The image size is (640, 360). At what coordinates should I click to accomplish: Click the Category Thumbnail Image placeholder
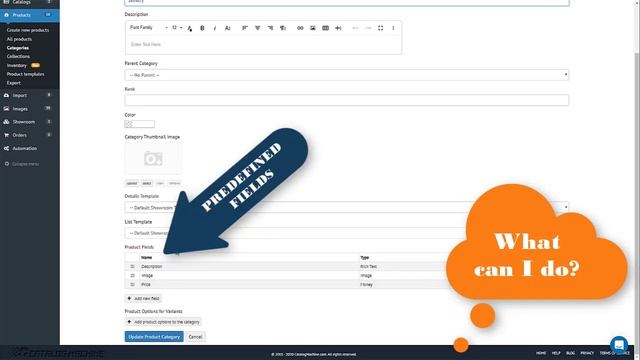(x=153, y=158)
